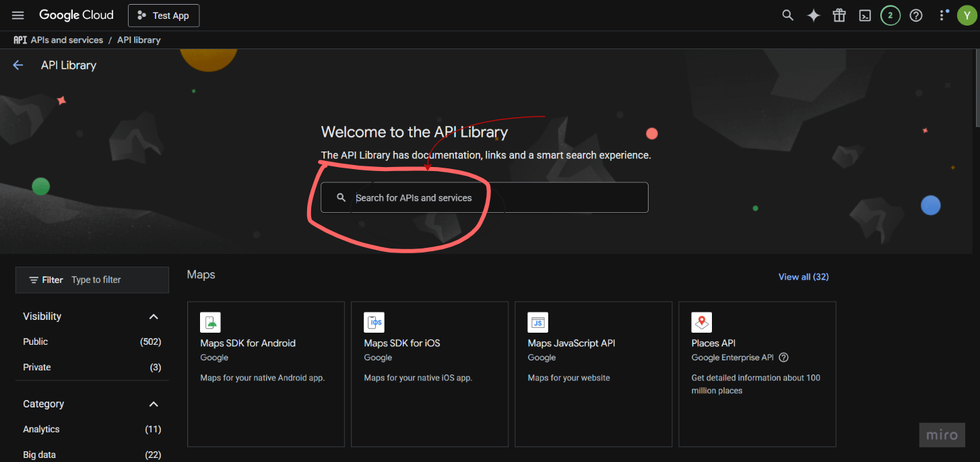
Task: Launch Gemini AI sparkle assistant
Action: (814, 15)
